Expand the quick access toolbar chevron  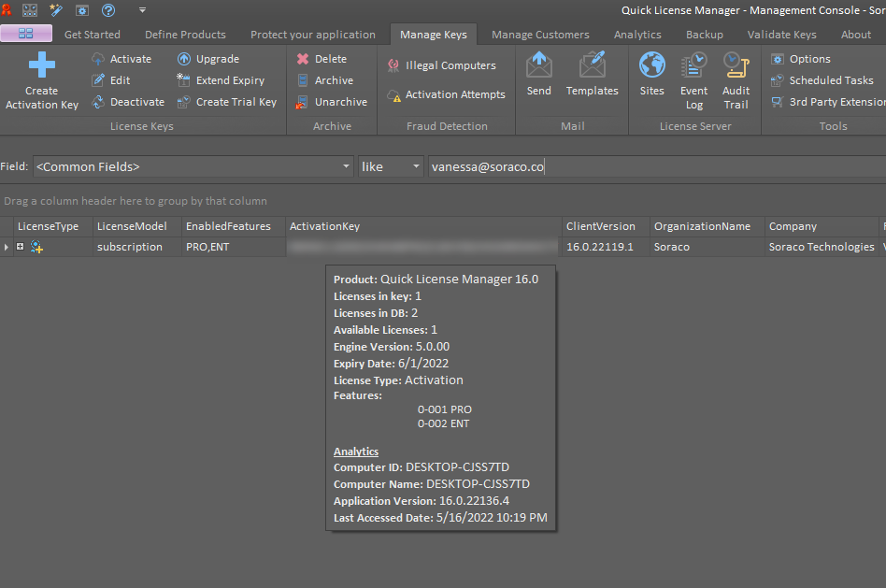click(x=142, y=10)
